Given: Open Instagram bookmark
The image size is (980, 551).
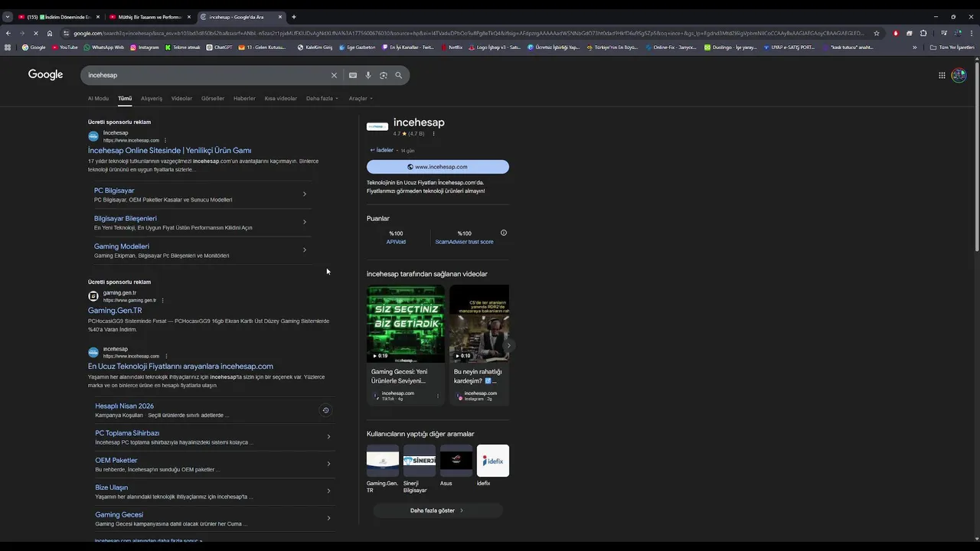Looking at the screenshot, I should click(145, 47).
